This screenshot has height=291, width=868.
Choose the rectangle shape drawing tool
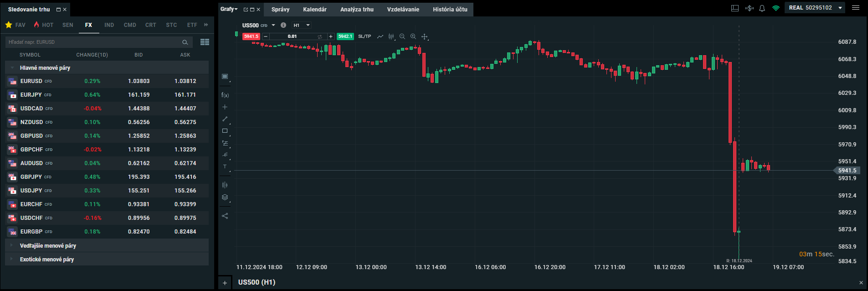point(225,131)
